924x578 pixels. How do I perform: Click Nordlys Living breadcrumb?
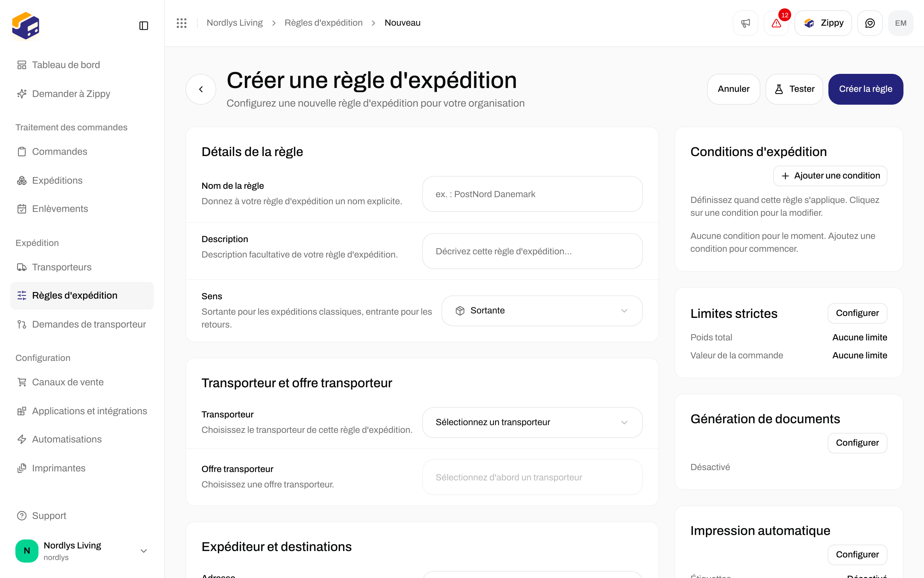tap(235, 23)
